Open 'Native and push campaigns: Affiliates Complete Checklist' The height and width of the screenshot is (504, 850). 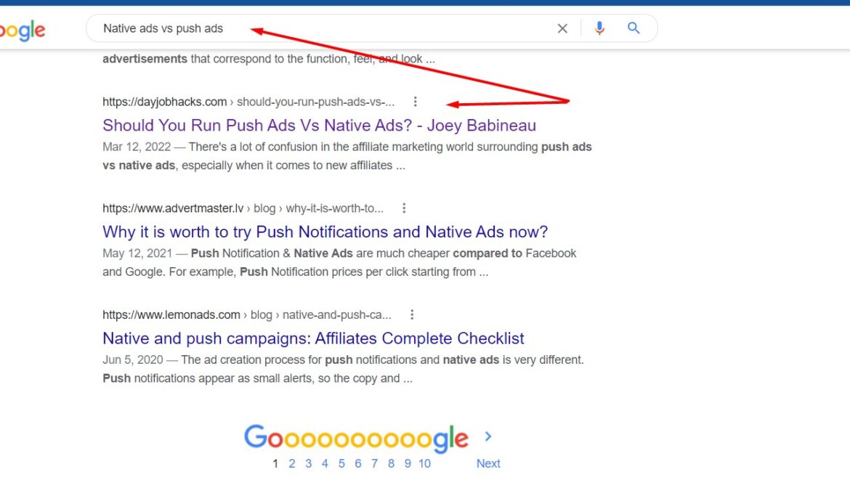point(313,338)
